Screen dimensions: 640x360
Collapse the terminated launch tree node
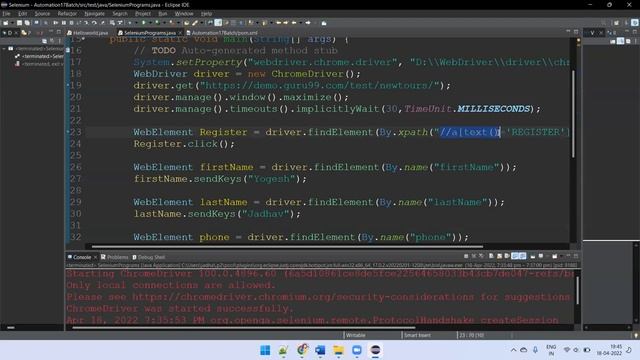4,49
